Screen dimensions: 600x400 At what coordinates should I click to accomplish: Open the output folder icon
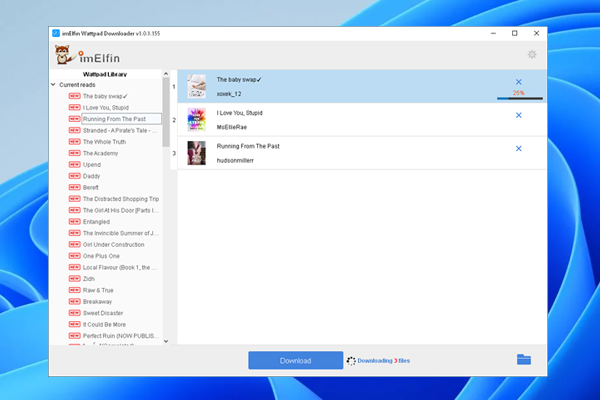pos(523,359)
